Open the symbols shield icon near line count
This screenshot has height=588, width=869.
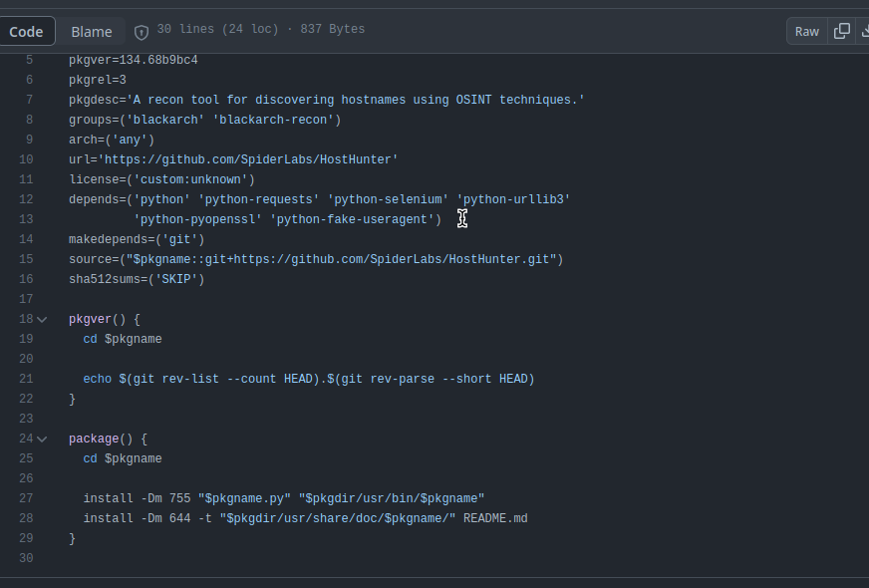[143, 31]
